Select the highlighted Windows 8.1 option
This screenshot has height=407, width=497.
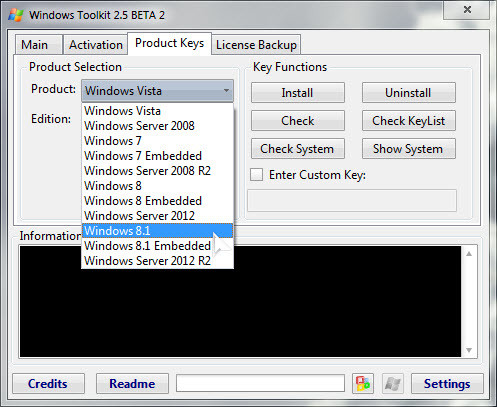click(157, 231)
